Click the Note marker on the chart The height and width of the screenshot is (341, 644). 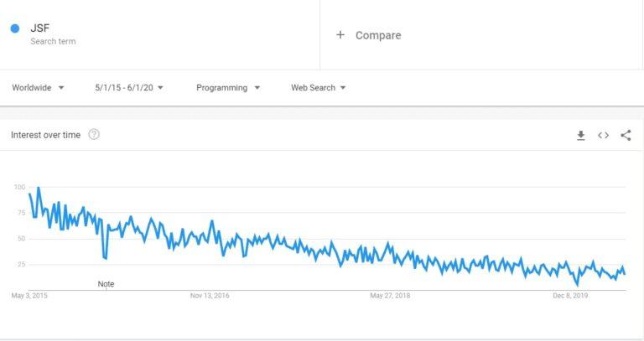(x=106, y=284)
